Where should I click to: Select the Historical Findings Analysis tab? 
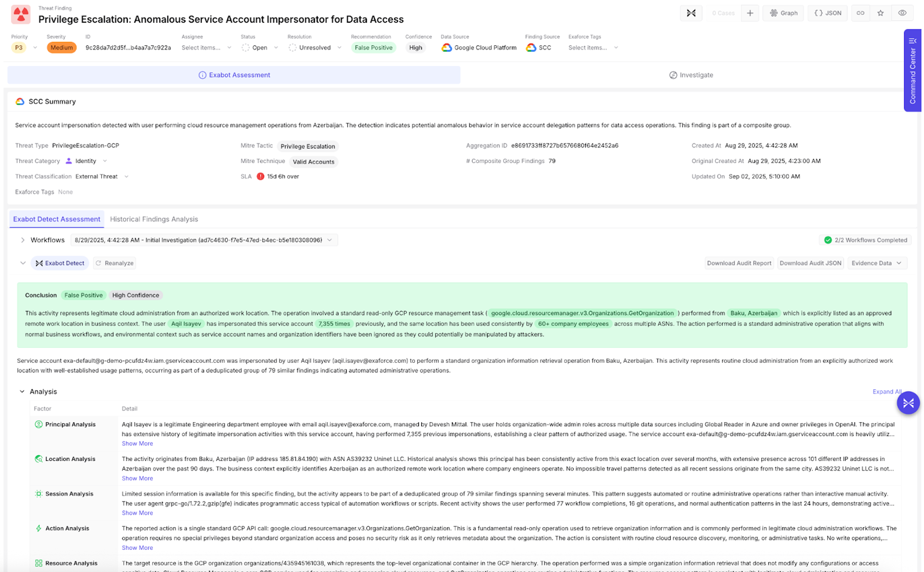point(154,219)
